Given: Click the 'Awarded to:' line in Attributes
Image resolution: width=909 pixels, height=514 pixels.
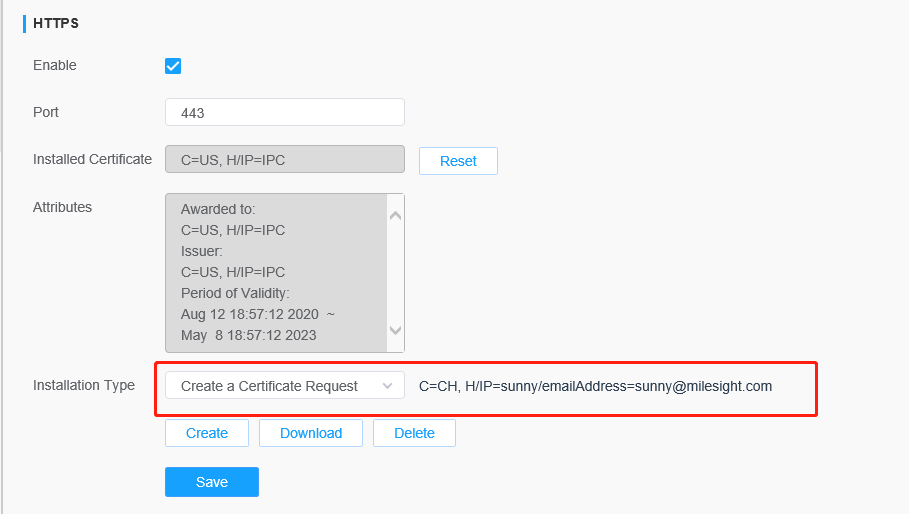Looking at the screenshot, I should (218, 209).
